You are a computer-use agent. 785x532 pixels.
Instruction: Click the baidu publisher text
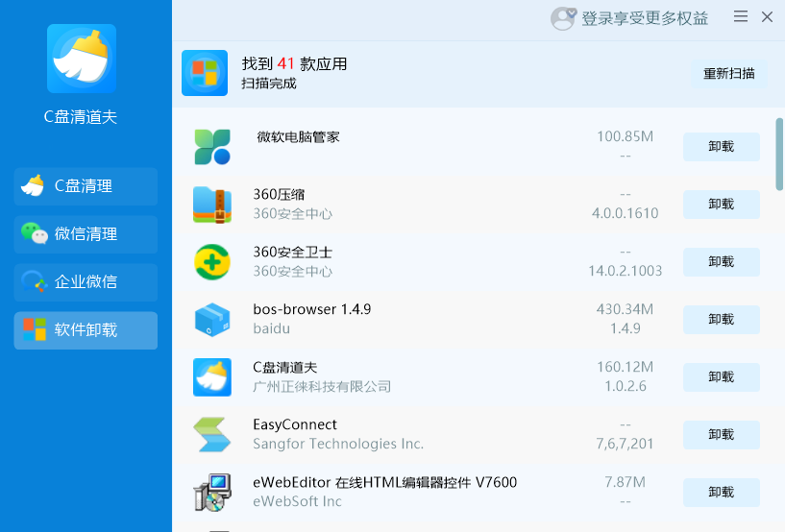[271, 328]
